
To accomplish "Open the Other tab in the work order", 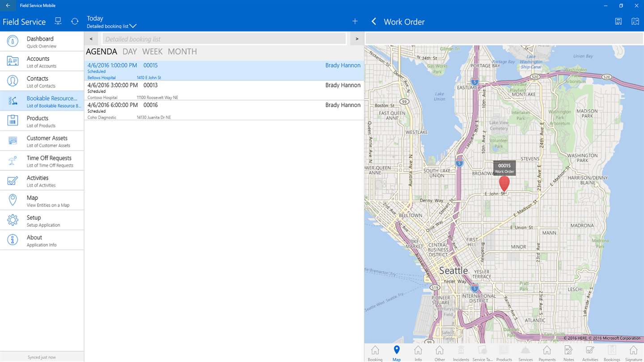I will [x=440, y=353].
